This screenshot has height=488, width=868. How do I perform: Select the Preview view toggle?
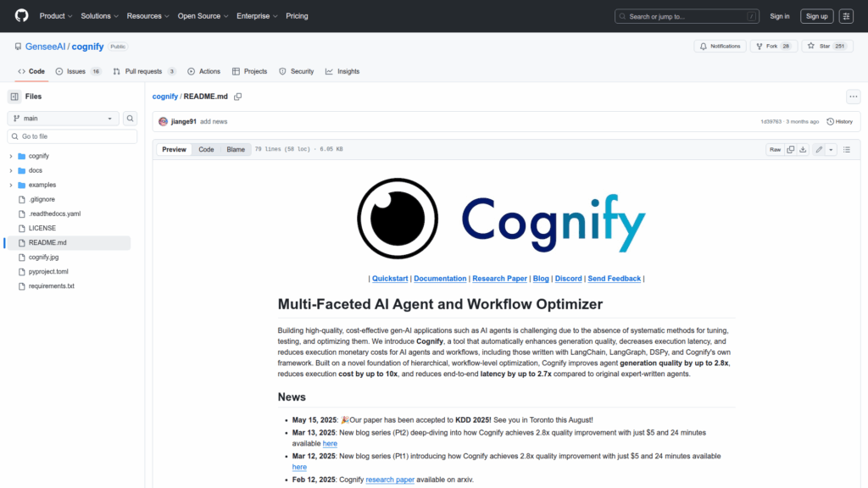[x=174, y=150]
